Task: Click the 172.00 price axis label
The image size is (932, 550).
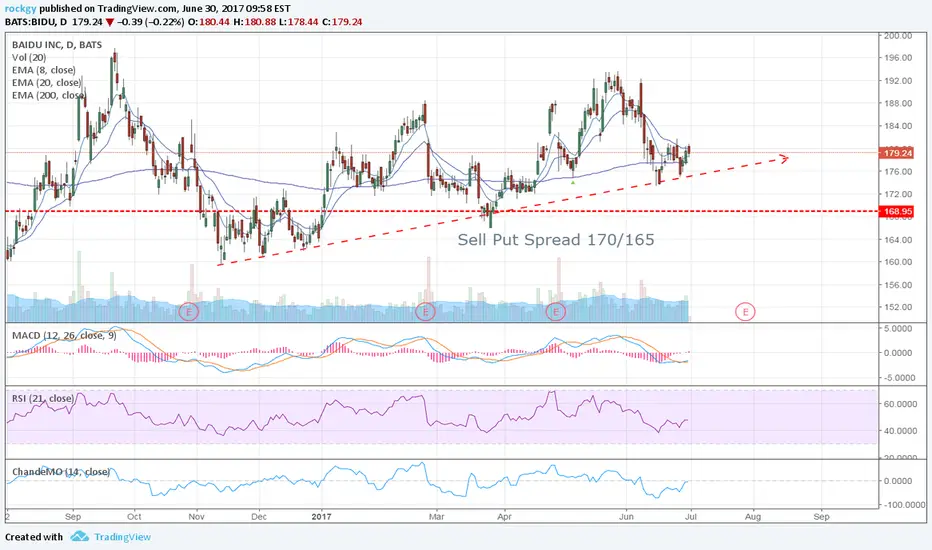Action: tap(898, 194)
